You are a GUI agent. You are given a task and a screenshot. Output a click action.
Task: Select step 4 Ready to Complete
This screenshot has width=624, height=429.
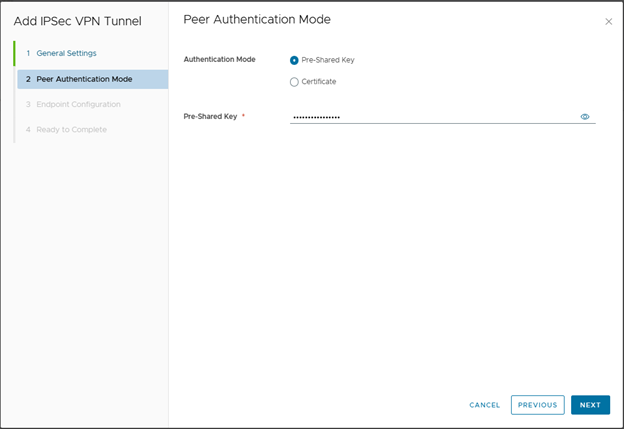pos(71,129)
